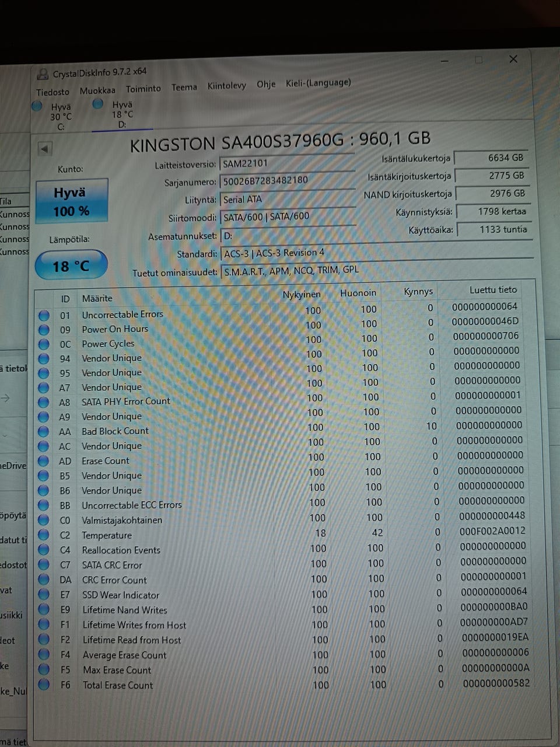Click status circle for CRC Error Count row
This screenshot has height=747, width=560.
44,580
